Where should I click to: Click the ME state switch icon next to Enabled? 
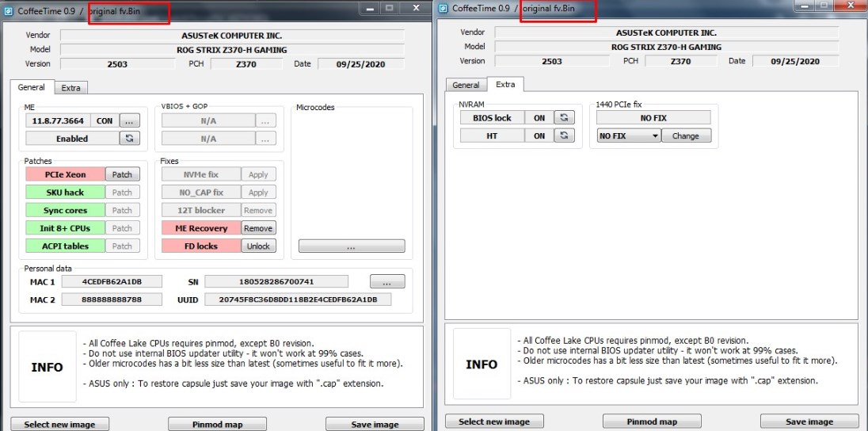(x=130, y=139)
